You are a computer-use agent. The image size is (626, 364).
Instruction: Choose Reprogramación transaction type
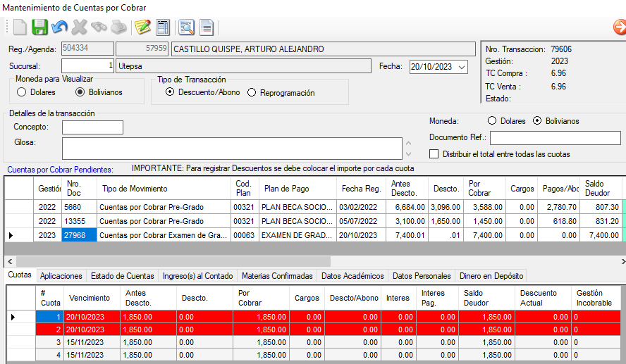(252, 93)
